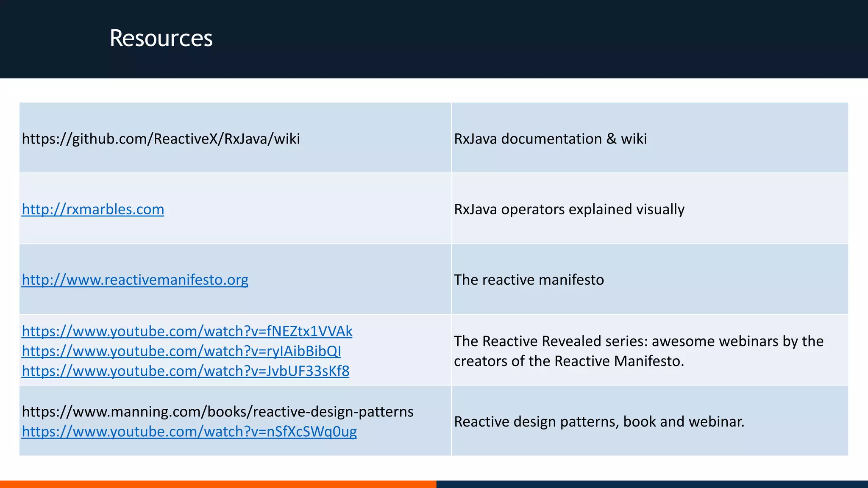
Task: Open the rxmarbles.com link
Action: pyautogui.click(x=93, y=209)
